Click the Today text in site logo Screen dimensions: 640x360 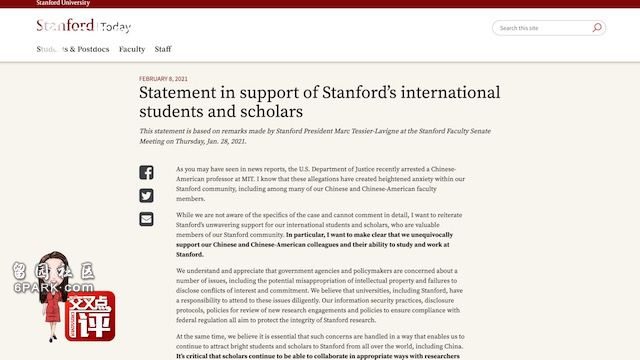(x=116, y=27)
